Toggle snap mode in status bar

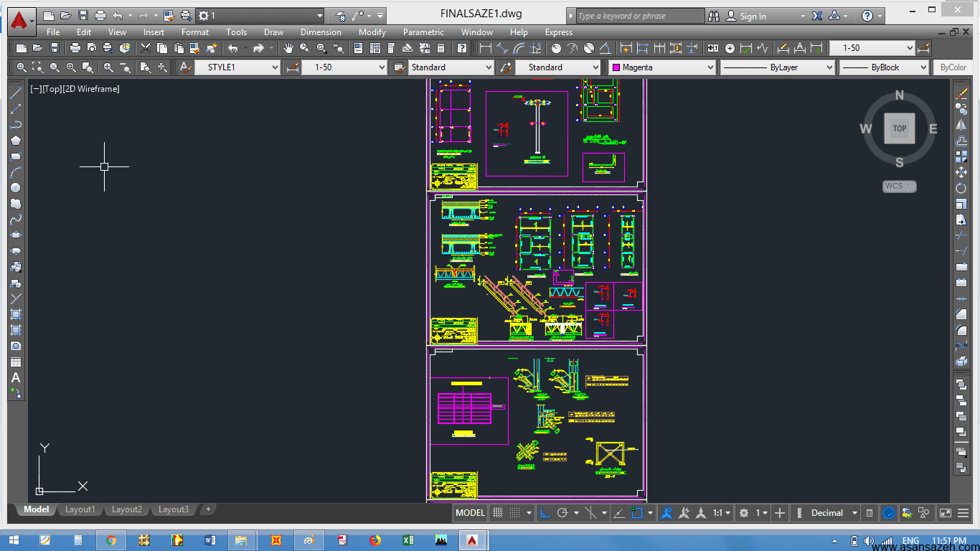[514, 513]
